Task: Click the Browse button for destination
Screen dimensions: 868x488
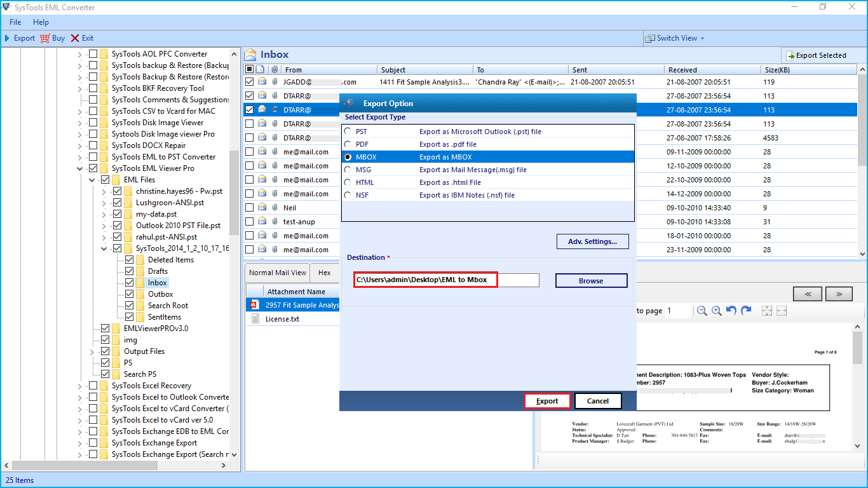Action: [x=591, y=280]
